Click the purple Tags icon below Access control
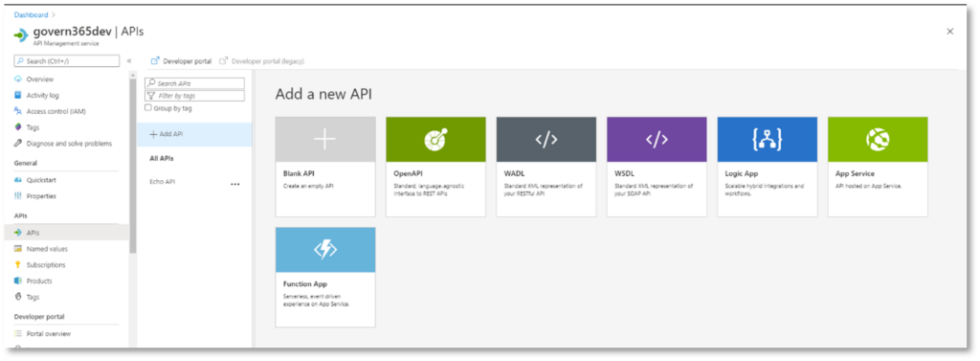This screenshot has width=980, height=361. (x=18, y=127)
